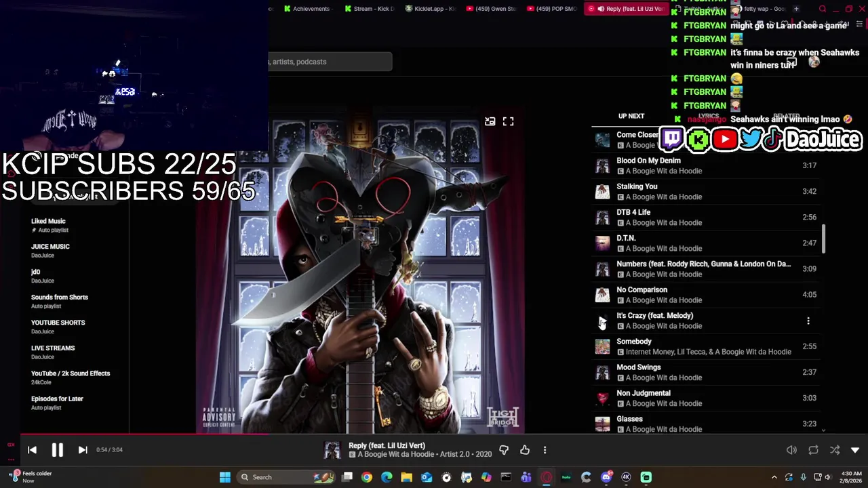Select the POP SMO YouTube browser tab

(552, 9)
